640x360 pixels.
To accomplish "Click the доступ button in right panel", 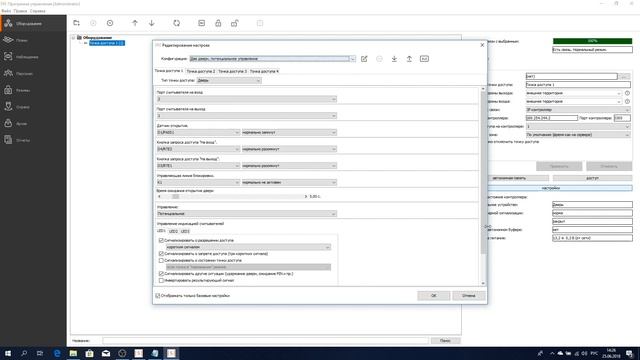I will pos(592,178).
